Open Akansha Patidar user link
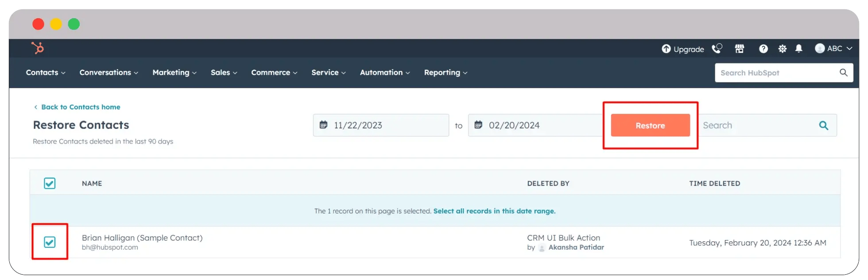The height and width of the screenshot is (280, 868). (576, 248)
